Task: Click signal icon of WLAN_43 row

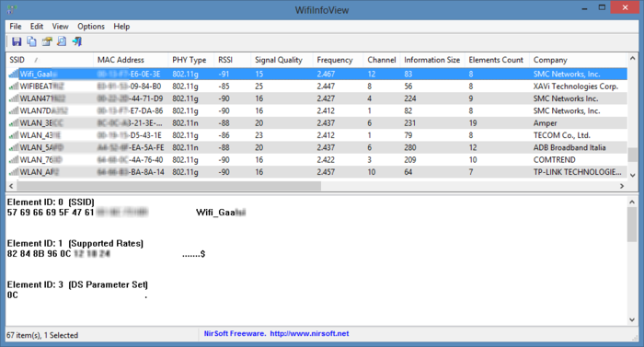Action: [x=14, y=135]
